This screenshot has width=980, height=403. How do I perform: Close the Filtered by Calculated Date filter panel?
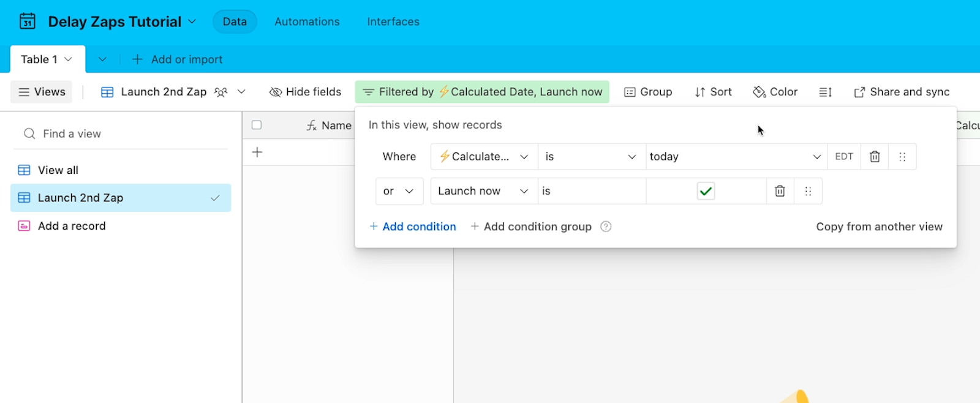point(482,92)
